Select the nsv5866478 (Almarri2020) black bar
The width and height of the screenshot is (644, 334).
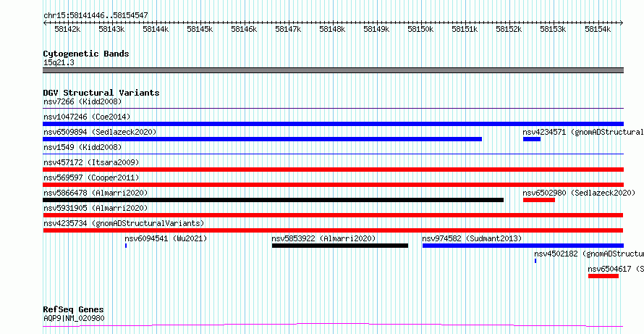click(273, 200)
